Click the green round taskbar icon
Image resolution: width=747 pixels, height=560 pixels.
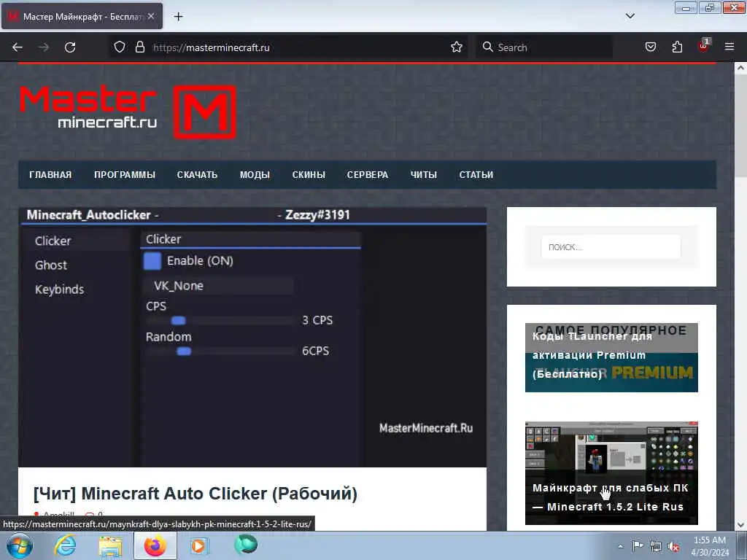246,545
